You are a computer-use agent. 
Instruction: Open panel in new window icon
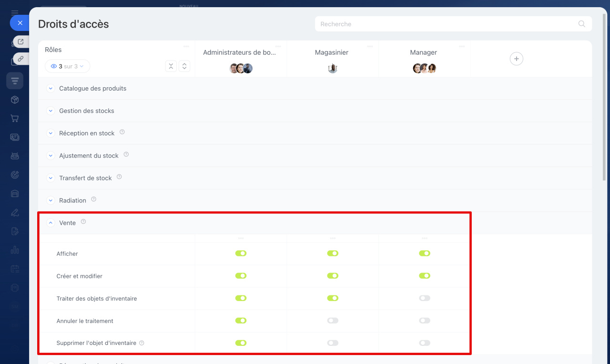coord(20,42)
